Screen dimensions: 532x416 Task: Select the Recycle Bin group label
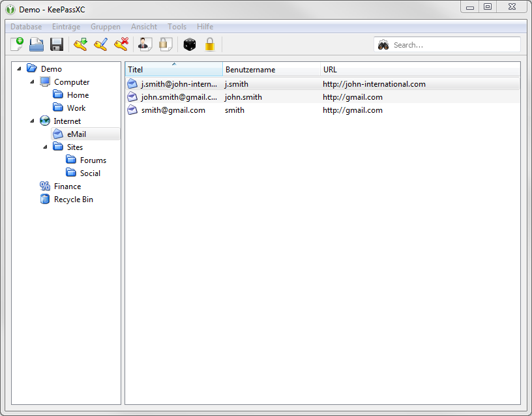(74, 199)
